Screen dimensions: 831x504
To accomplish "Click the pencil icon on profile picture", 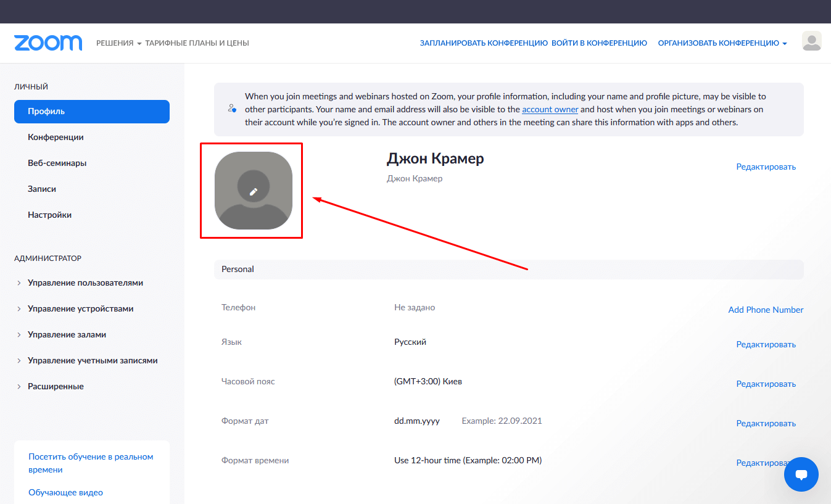I will tap(253, 191).
